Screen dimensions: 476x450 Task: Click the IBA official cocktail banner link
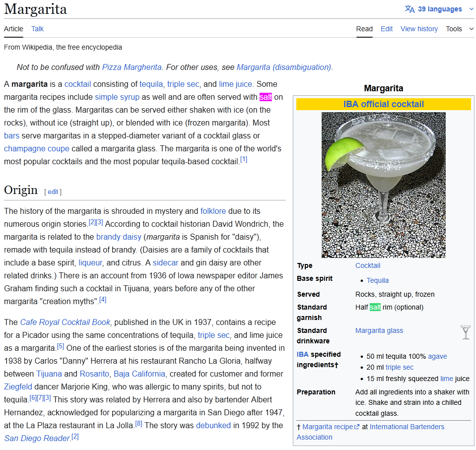(x=383, y=104)
